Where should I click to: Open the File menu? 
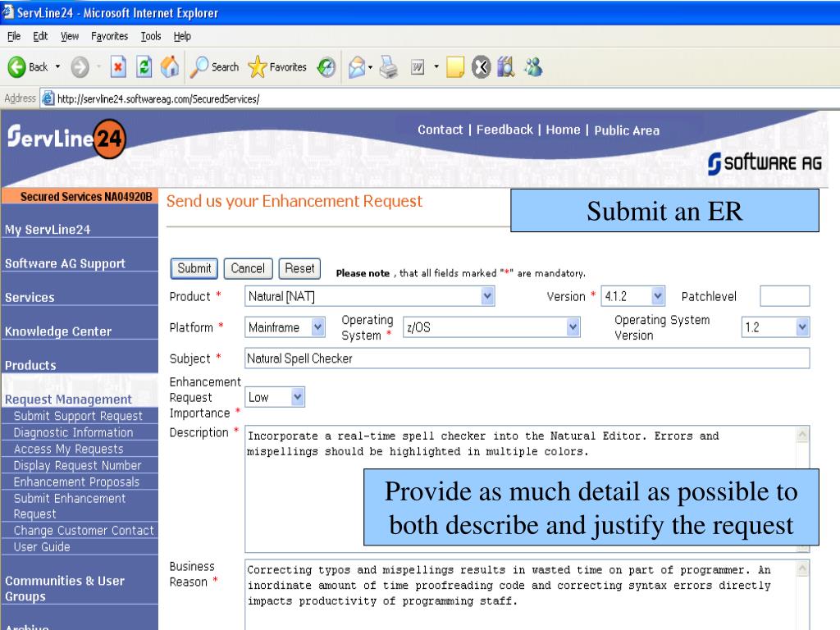[x=14, y=36]
